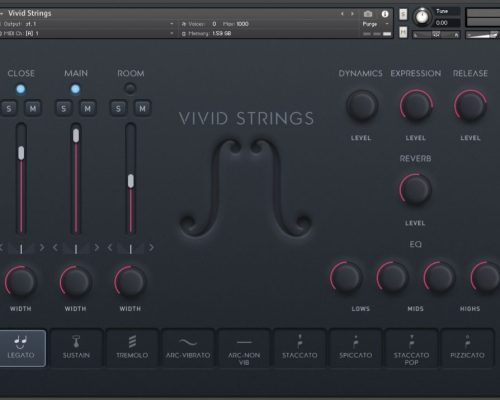This screenshot has width=500, height=400.
Task: Select the Pizzicato articulation
Action: click(467, 348)
